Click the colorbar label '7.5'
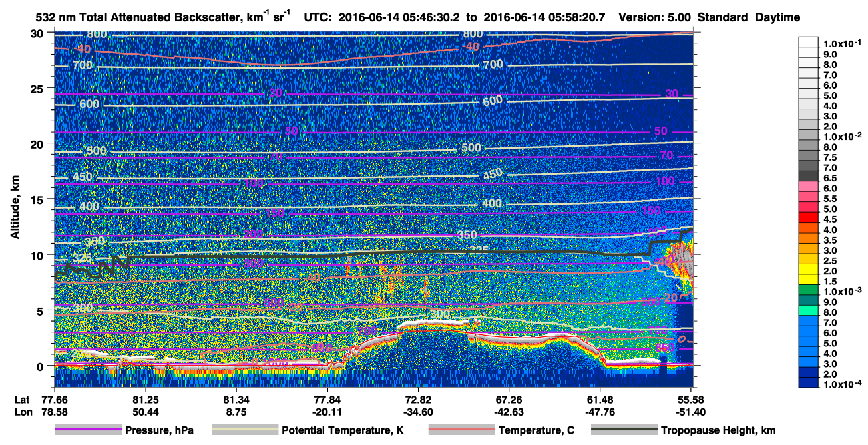The width and height of the screenshot is (868, 445). tap(830, 158)
